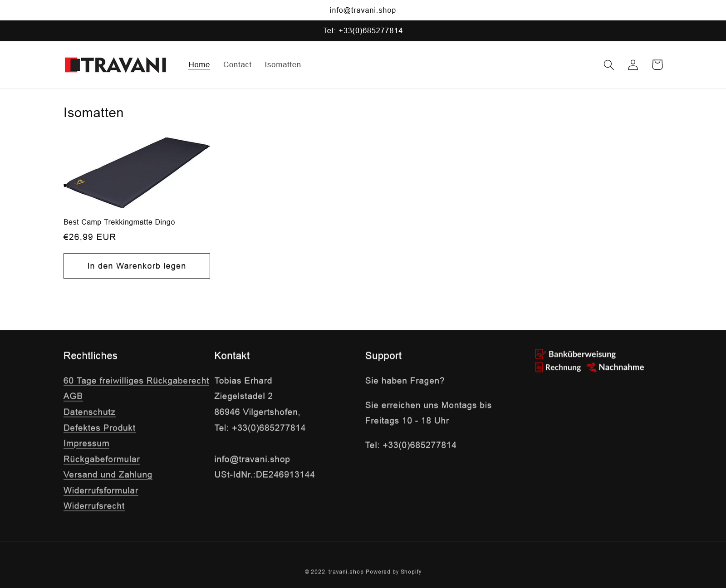Click the Montags bis Freitags opening hours text
This screenshot has width=726, height=588.
pyautogui.click(x=428, y=413)
